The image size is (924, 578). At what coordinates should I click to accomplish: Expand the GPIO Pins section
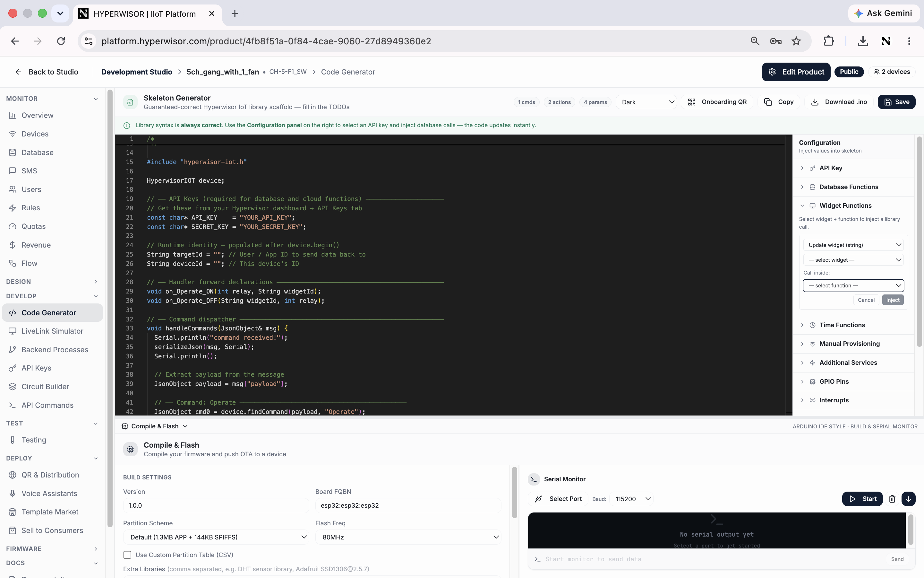tap(854, 381)
